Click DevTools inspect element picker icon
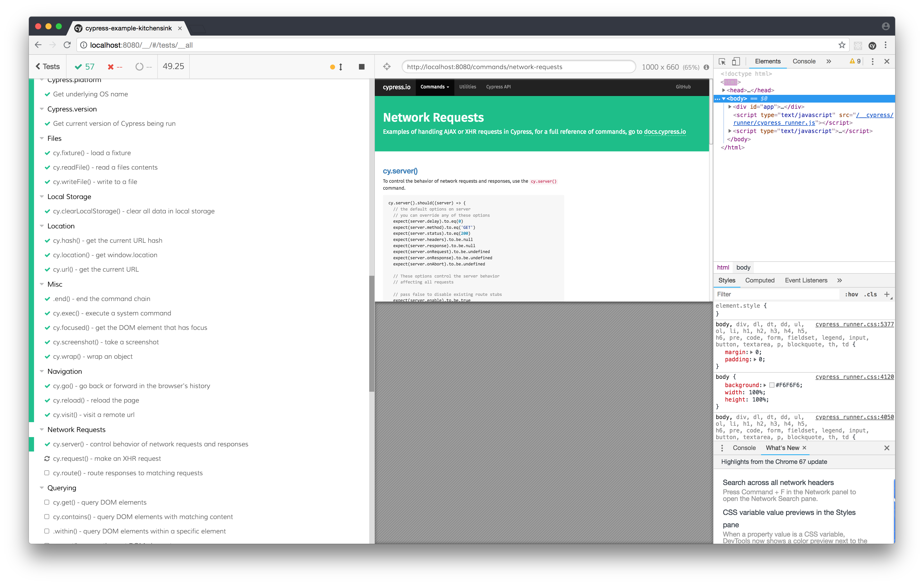Image resolution: width=924 pixels, height=585 pixels. point(722,61)
